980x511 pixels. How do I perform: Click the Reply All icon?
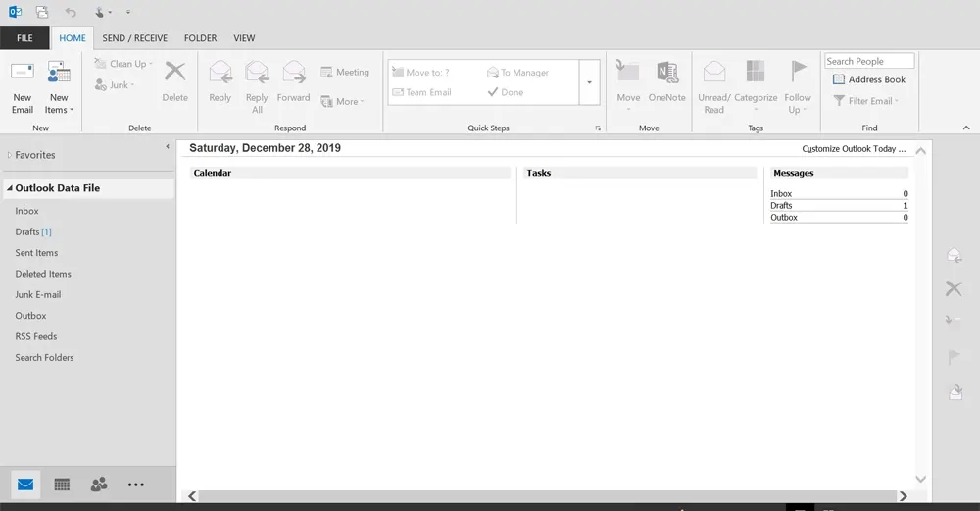tap(257, 73)
